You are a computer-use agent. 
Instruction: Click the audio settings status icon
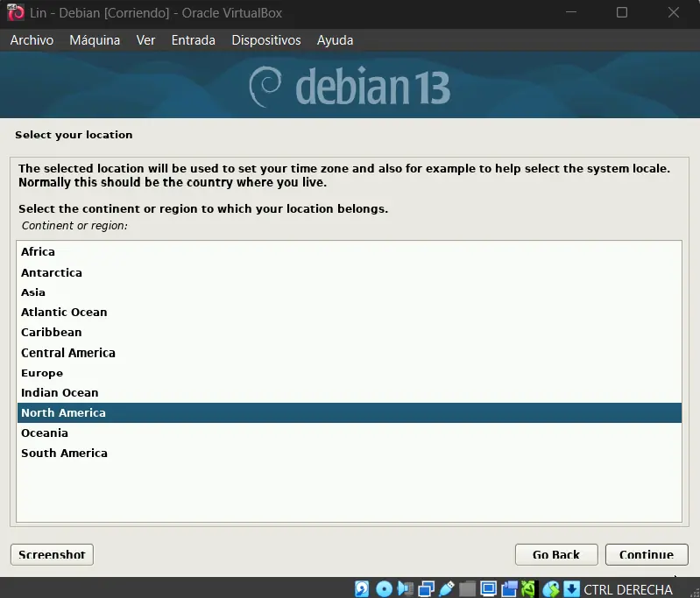click(x=405, y=588)
